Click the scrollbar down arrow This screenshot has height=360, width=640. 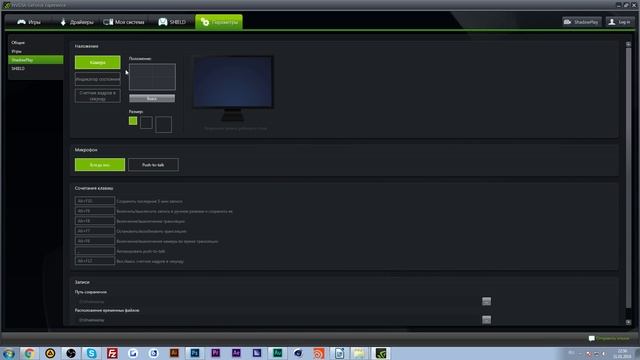pos(629,322)
